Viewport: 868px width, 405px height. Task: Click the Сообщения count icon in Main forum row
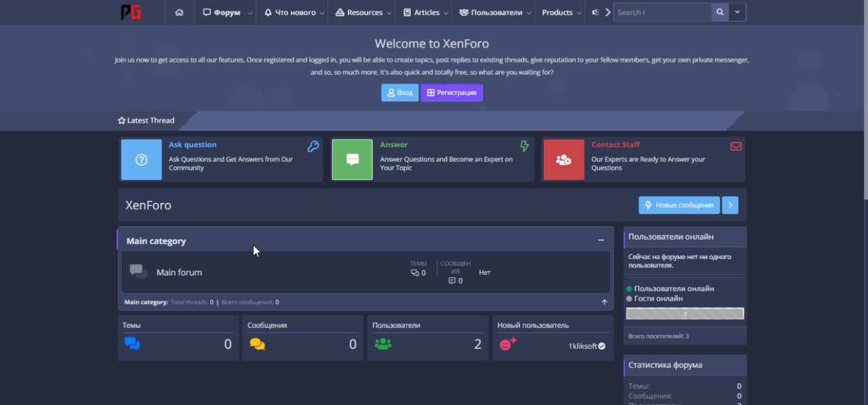[452, 281]
